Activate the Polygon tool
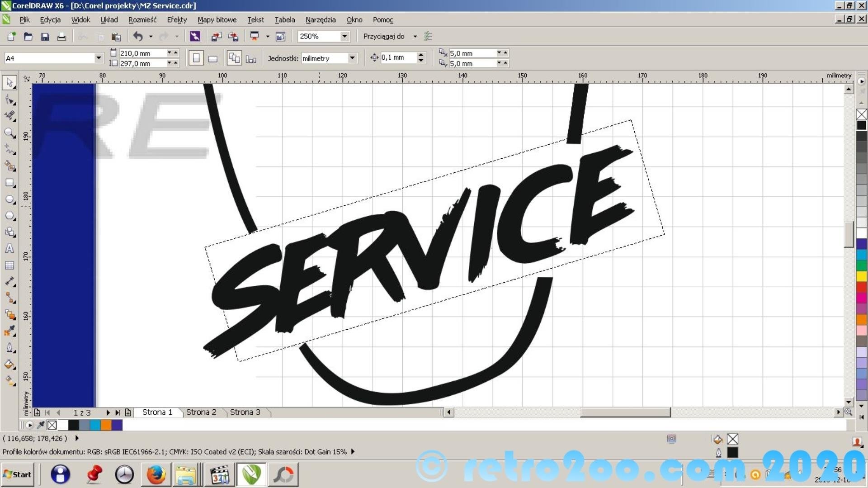The width and height of the screenshot is (868, 488). 9,216
